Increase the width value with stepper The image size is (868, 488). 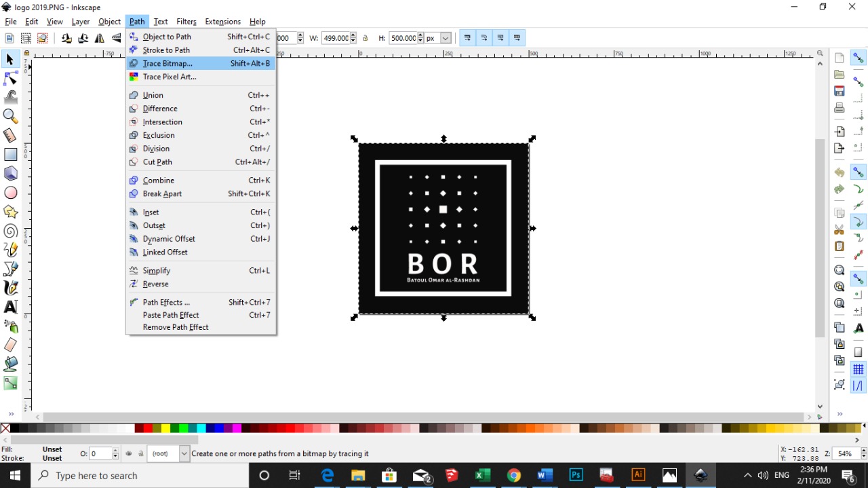click(x=353, y=35)
